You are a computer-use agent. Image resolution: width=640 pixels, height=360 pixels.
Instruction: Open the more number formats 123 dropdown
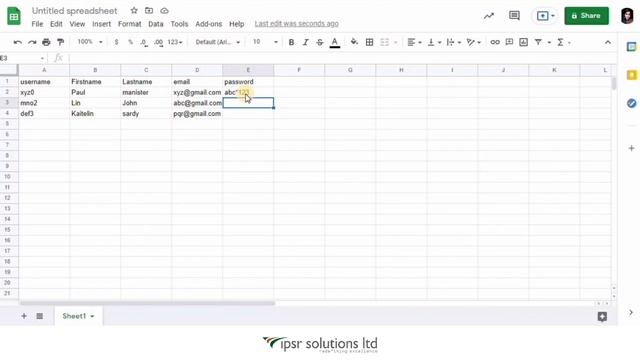[175, 42]
